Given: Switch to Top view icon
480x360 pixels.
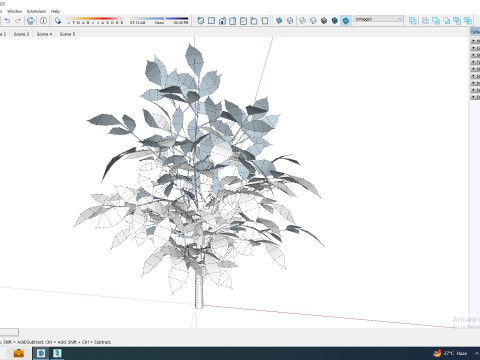Looking at the screenshot, I should [x=211, y=21].
